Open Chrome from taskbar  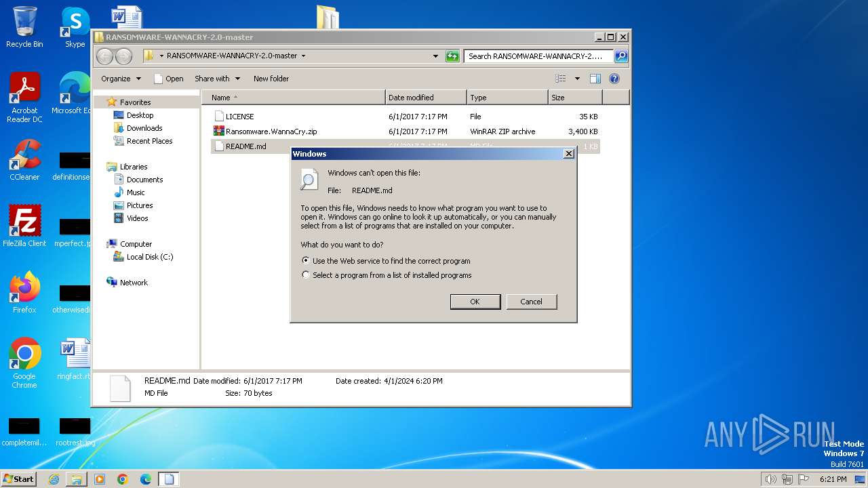[x=123, y=479]
